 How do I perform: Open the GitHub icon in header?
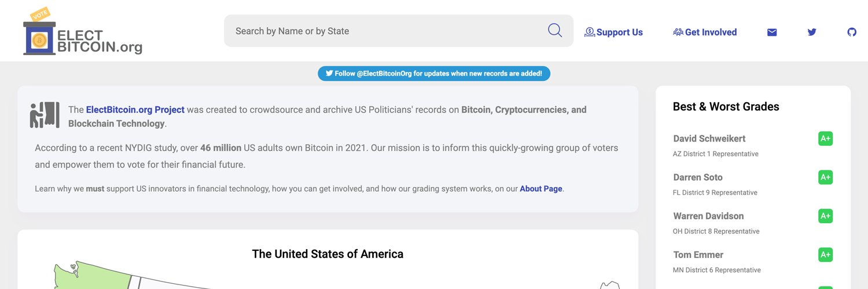(x=852, y=32)
